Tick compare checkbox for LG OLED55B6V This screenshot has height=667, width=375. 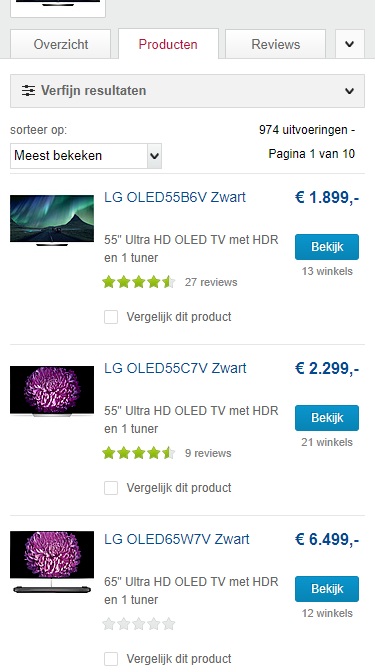pyautogui.click(x=111, y=317)
